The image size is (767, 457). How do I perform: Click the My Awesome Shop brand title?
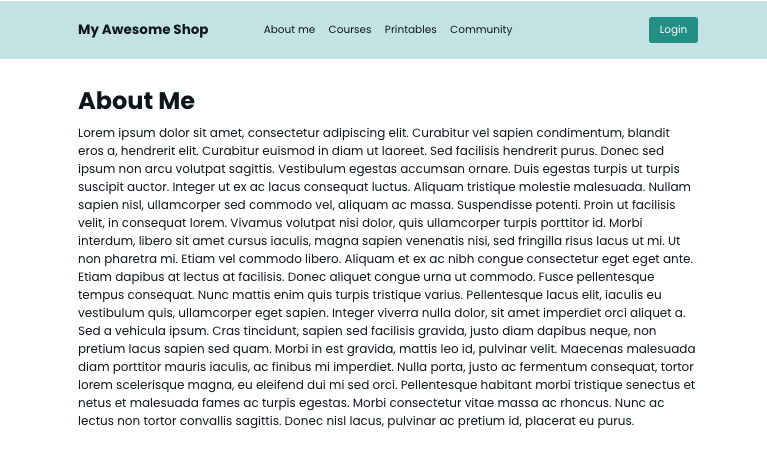pyautogui.click(x=143, y=30)
